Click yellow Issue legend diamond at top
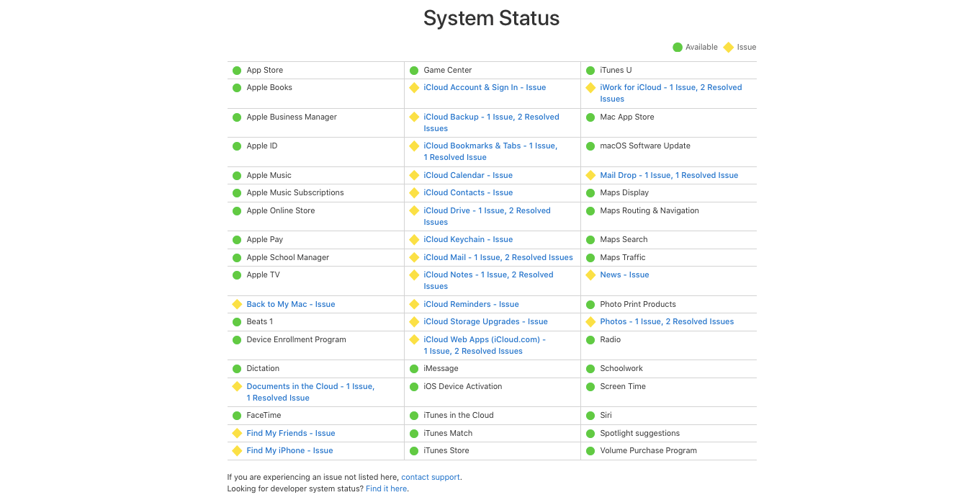Screen dimensions: 980x500 point(728,47)
